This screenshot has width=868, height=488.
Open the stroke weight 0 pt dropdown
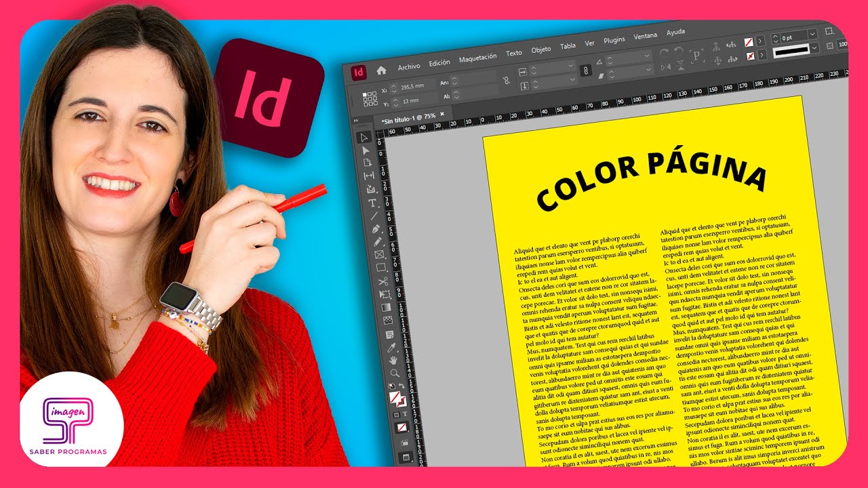tap(812, 35)
